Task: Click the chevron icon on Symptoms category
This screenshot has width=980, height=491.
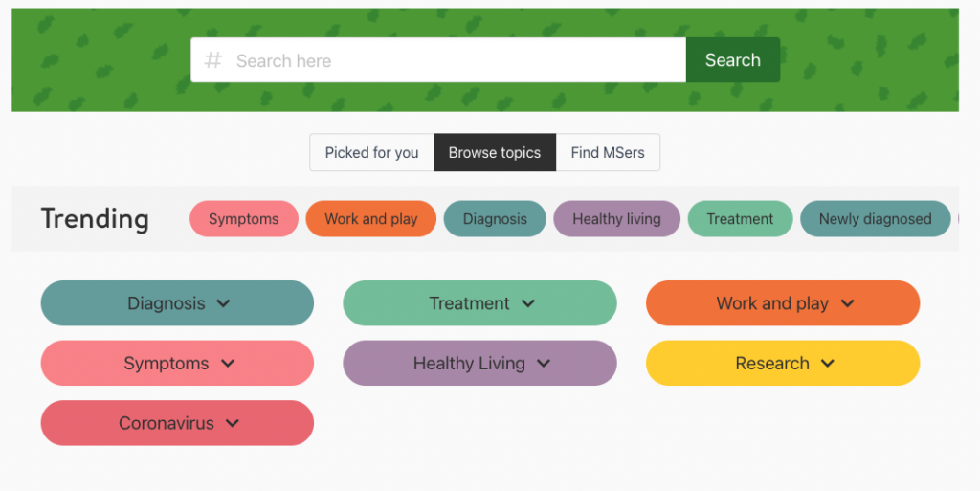Action: coord(228,364)
